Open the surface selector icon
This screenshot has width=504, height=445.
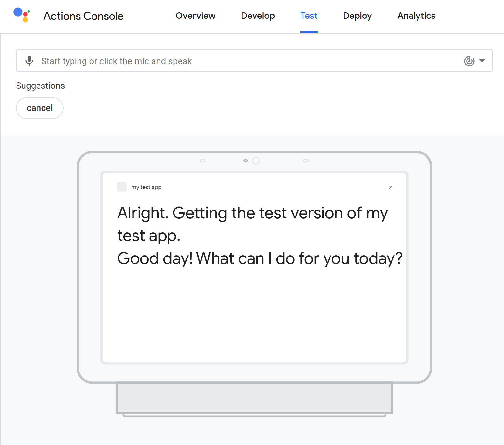click(469, 61)
